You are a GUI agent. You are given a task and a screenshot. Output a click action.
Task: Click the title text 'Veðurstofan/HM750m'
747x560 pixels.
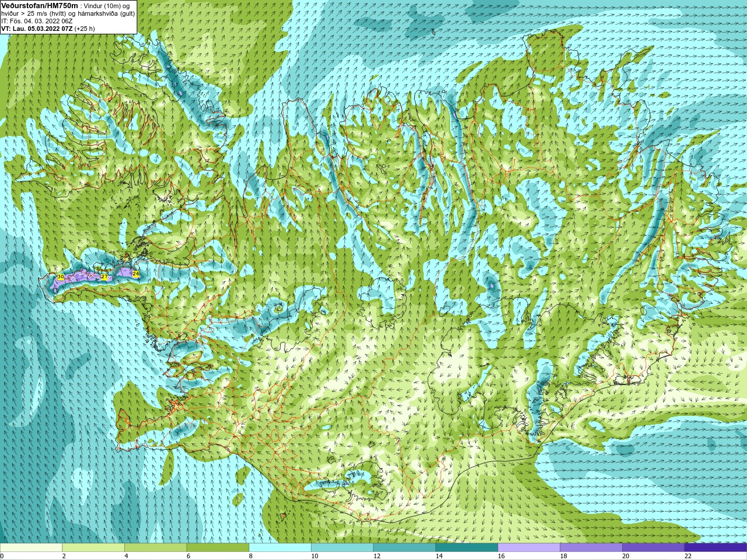40,5
